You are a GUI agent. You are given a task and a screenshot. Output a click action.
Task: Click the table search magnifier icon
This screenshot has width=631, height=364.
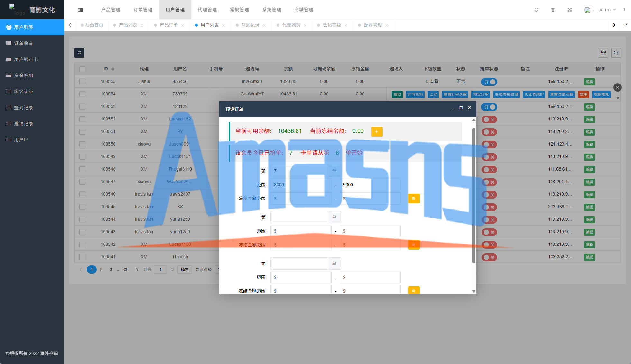coord(616,53)
